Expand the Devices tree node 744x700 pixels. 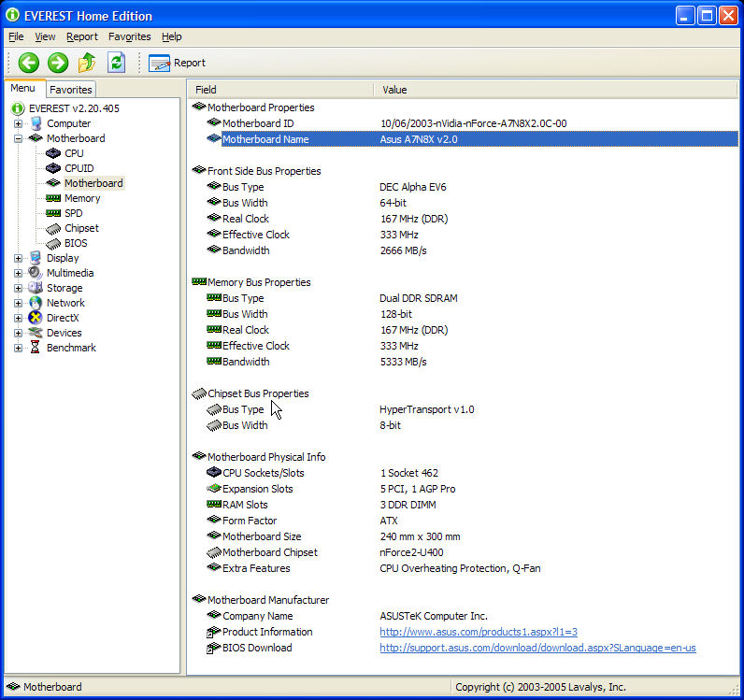18,333
